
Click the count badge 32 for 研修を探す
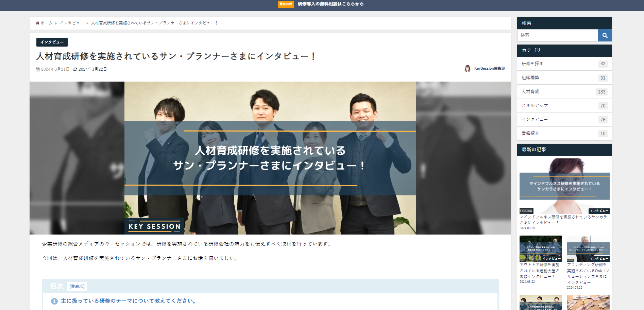(x=603, y=64)
